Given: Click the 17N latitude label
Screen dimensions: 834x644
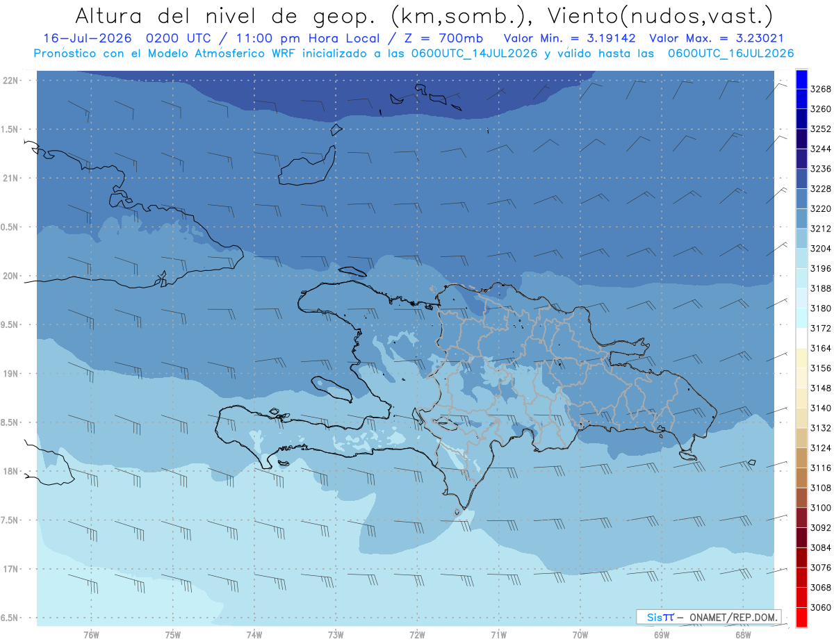Looking at the screenshot, I should tap(10, 570).
